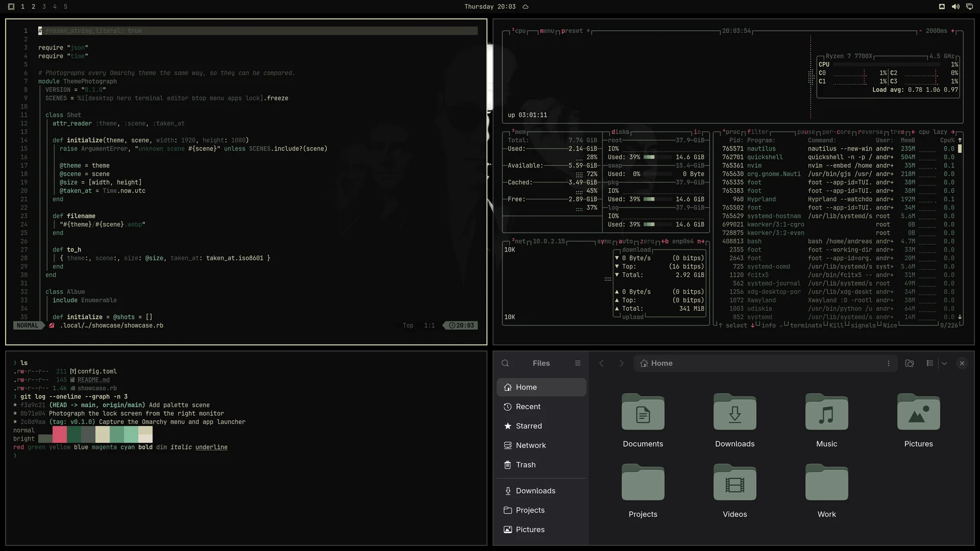Screen dimensions: 980x551
Task: Click the btop proc filter option
Action: 758,132
